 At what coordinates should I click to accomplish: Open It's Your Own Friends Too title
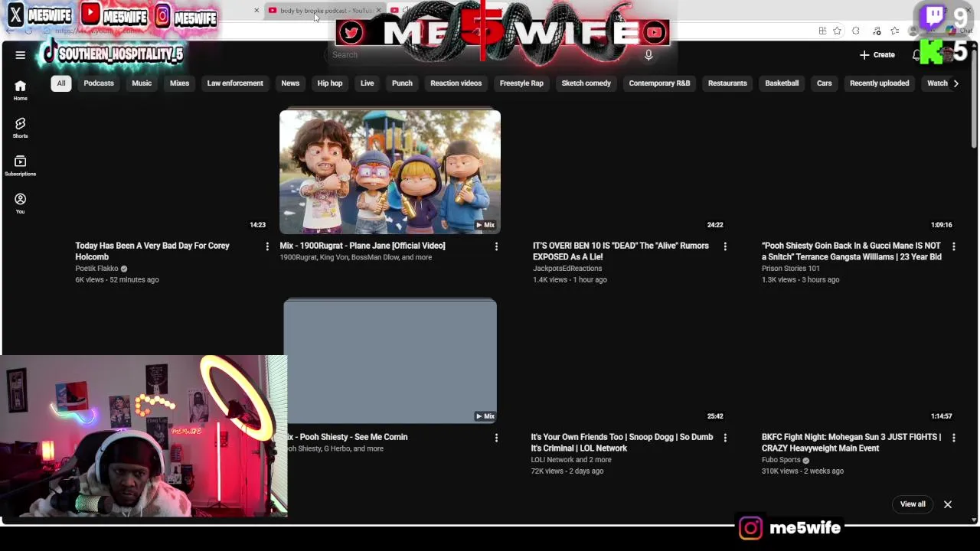[x=622, y=442]
